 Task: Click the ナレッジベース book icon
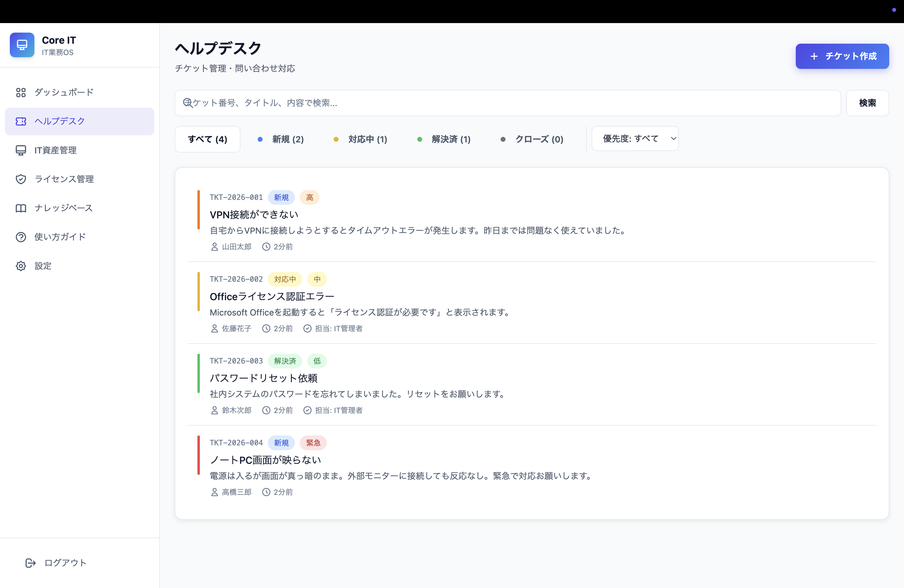[x=21, y=208]
